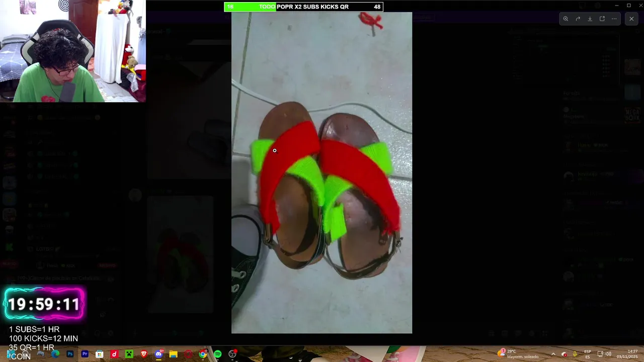The height and width of the screenshot is (362, 644).
Task: Switch to OBS Studio on the taskbar
Action: click(232, 354)
